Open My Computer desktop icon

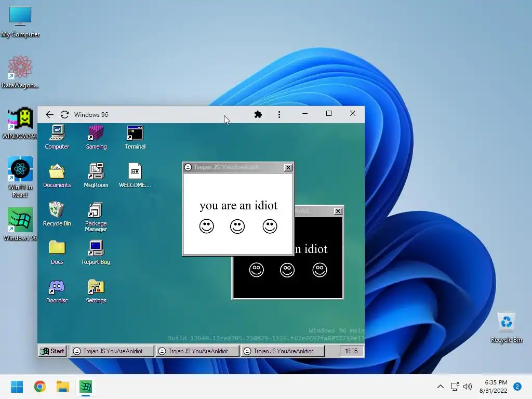[x=20, y=22]
